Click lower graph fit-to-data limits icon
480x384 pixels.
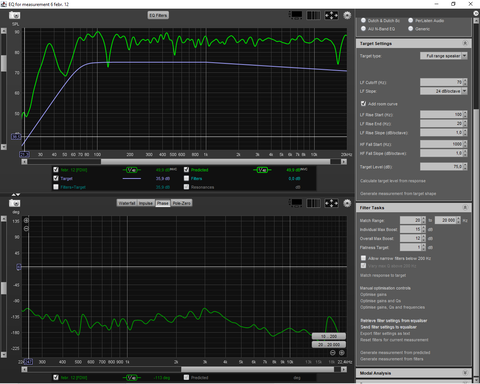point(331,203)
